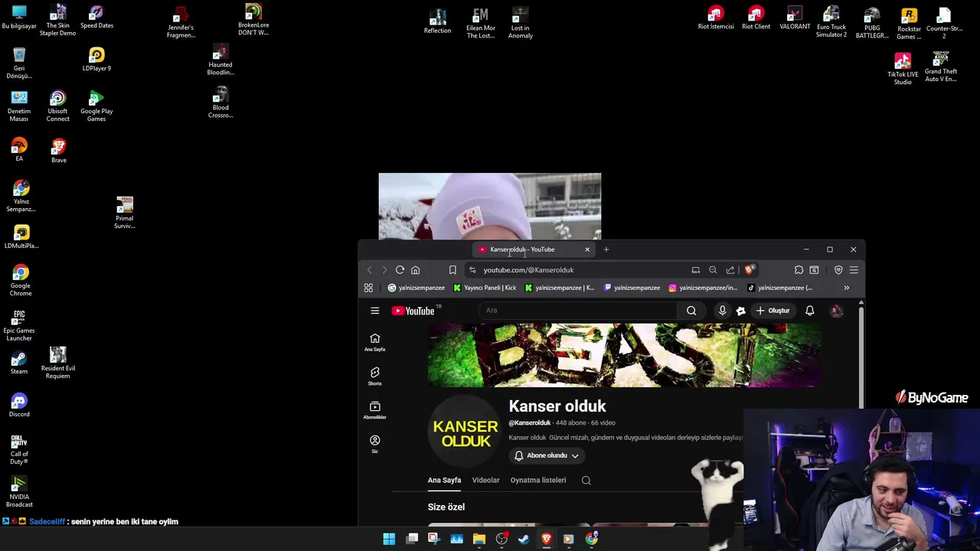Open Shorts in YouTube sidebar
The width and height of the screenshot is (980, 551).
[x=374, y=376]
